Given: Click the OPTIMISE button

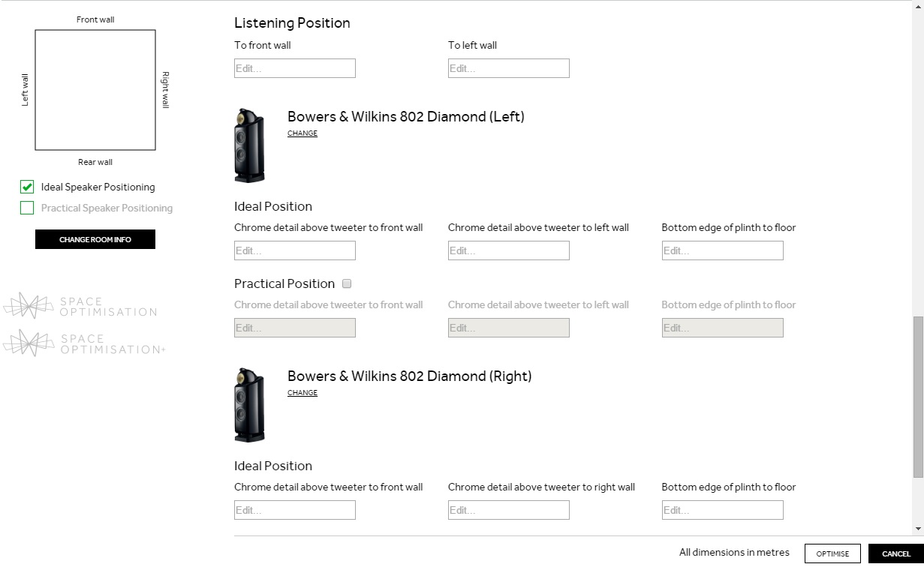Looking at the screenshot, I should [832, 553].
